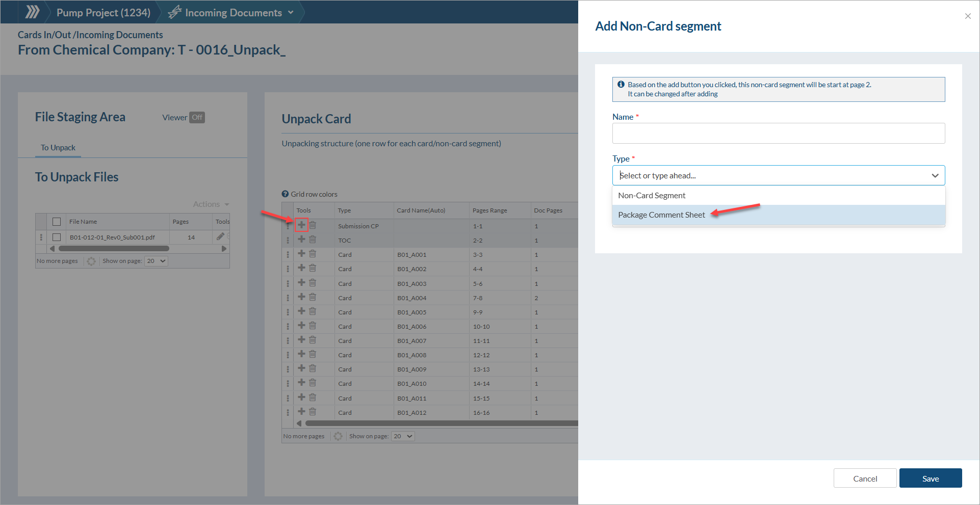980x505 pixels.
Task: Click the refresh spinner icon in unpack grid footer
Action: coord(338,436)
